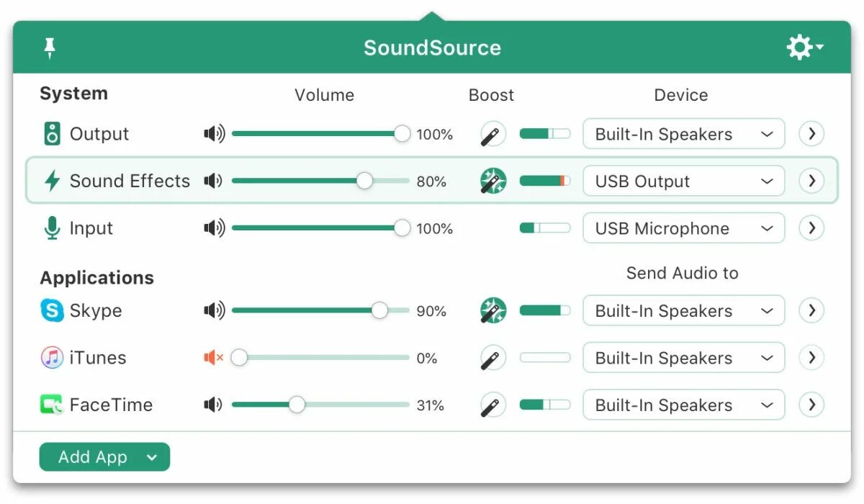Adjust the Input volume slider

(x=320, y=228)
